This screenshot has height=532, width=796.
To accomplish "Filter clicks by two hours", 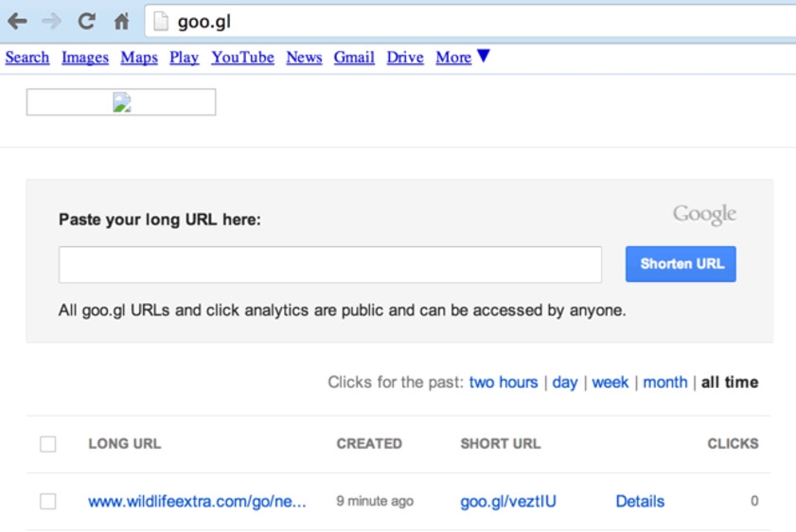I will coord(504,382).
